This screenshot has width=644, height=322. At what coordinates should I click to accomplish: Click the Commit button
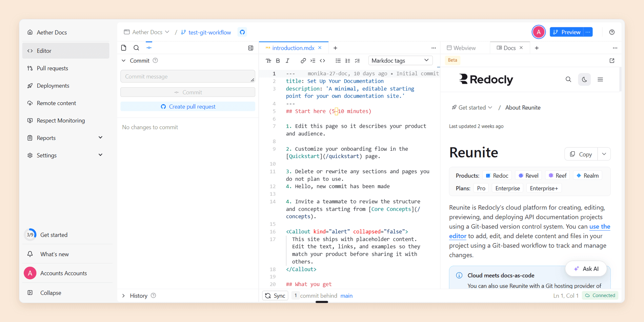click(188, 92)
